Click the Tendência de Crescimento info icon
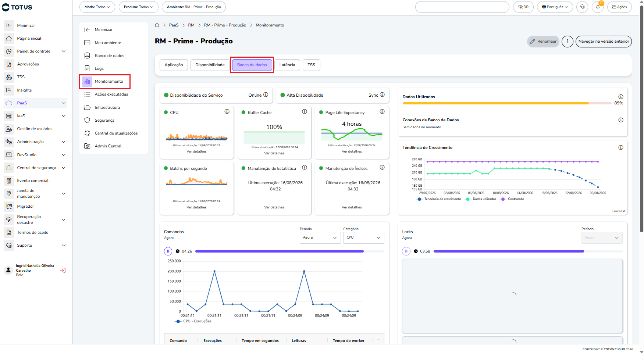 pyautogui.click(x=621, y=147)
